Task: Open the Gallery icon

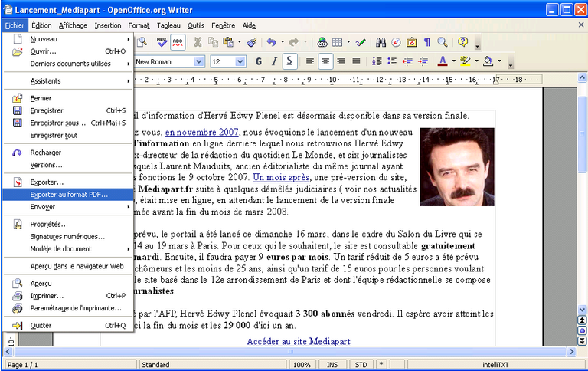Action: [412, 42]
